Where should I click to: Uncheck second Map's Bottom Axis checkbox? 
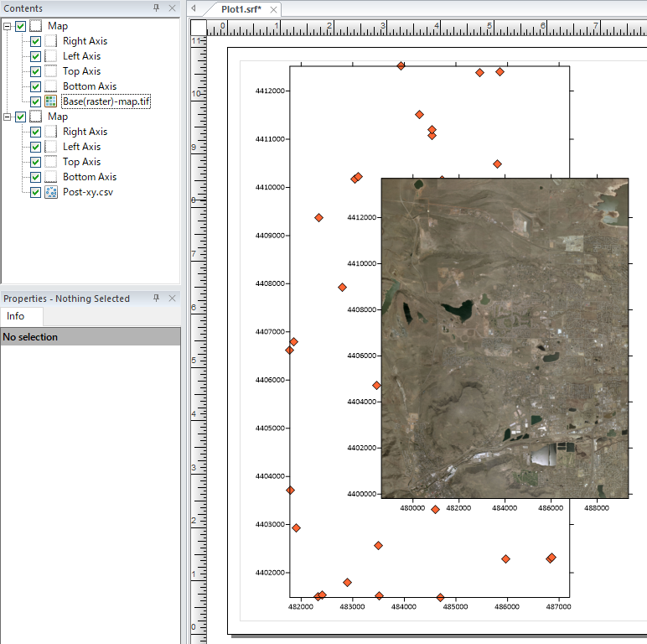coord(35,177)
